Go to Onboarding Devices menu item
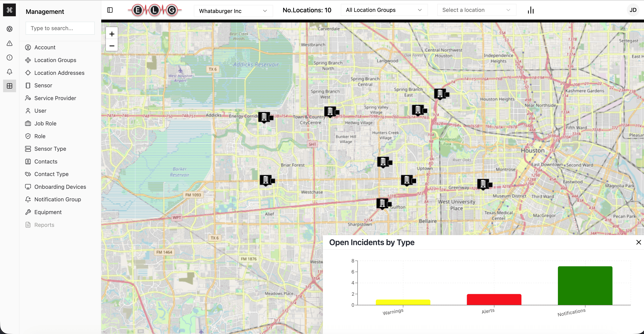This screenshot has width=644, height=334. 60,187
